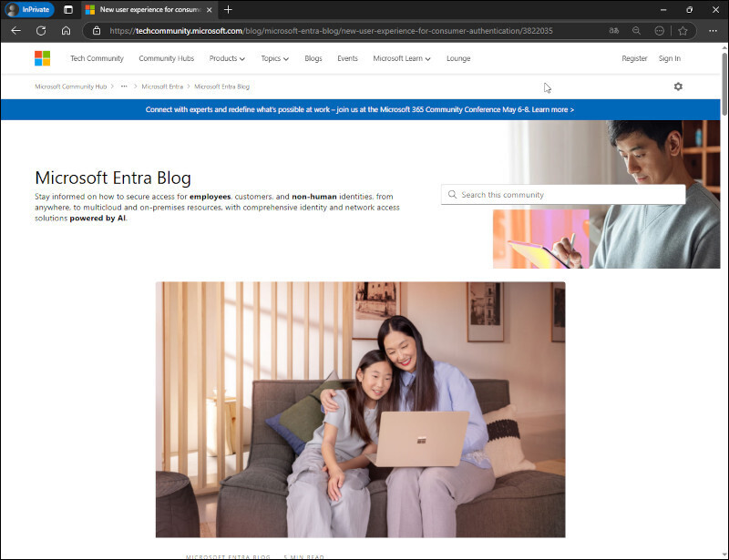Screen dimensions: 729x560
Task: View site information lock icon
Action: pos(97,31)
